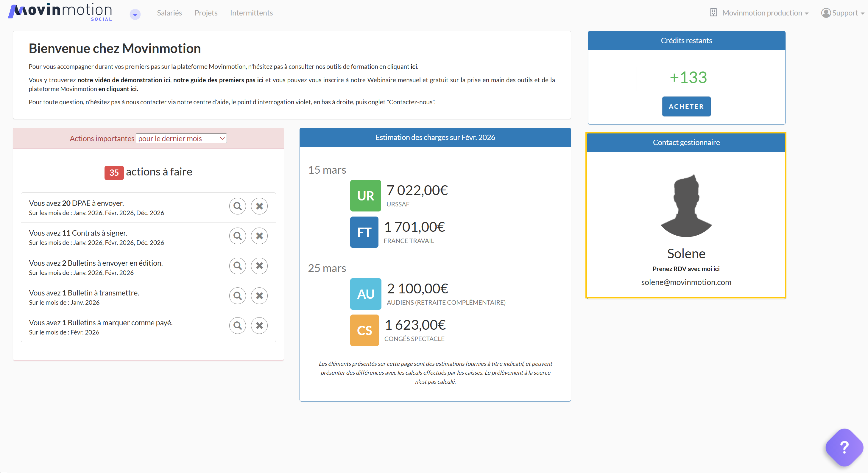The height and width of the screenshot is (473, 868).
Task: Follow 'Prenez RDV avec moi ici' link
Action: point(686,269)
